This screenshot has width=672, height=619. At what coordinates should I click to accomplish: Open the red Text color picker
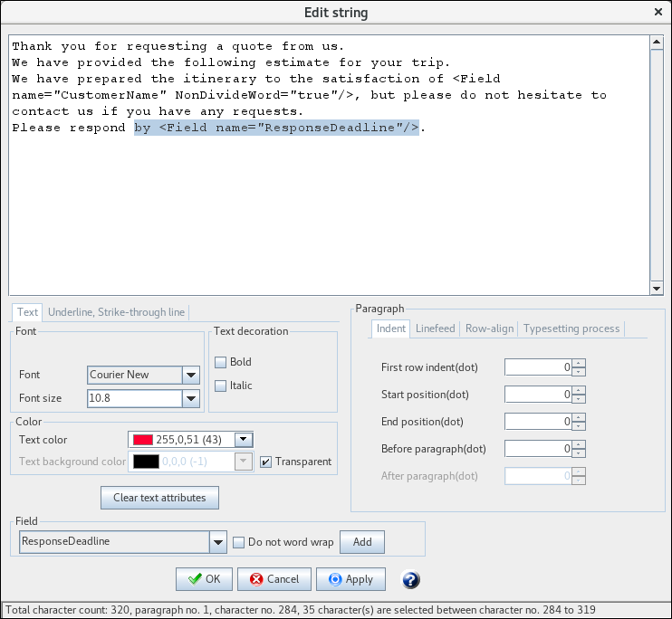coord(243,440)
